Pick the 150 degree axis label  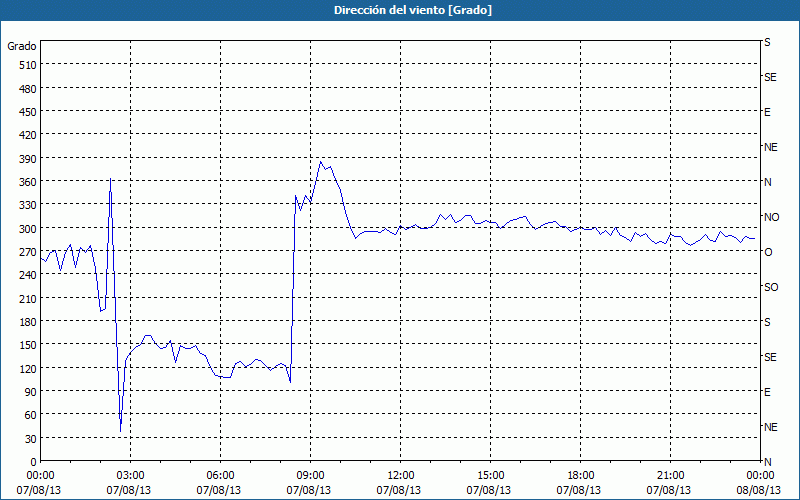pyautogui.click(x=28, y=345)
